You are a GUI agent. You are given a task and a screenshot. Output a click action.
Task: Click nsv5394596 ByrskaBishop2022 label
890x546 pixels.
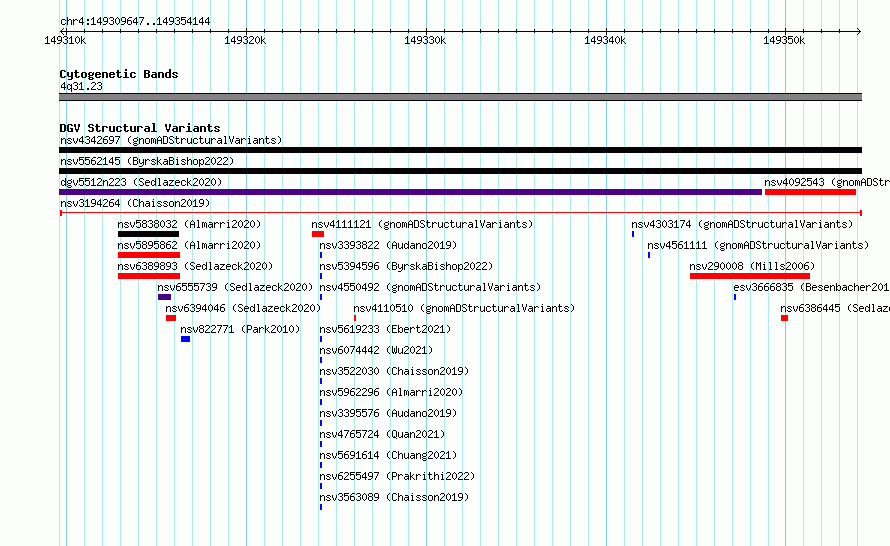pos(406,266)
